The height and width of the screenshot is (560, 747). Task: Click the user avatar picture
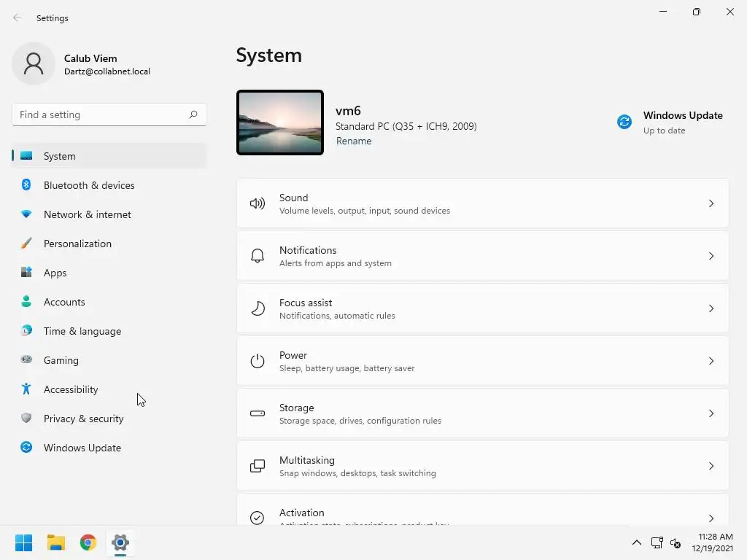[x=34, y=64]
